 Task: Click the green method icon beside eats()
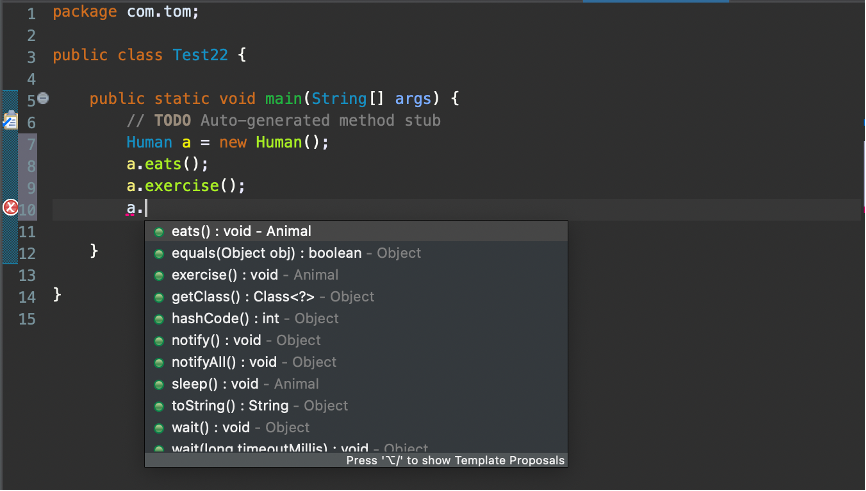point(159,232)
